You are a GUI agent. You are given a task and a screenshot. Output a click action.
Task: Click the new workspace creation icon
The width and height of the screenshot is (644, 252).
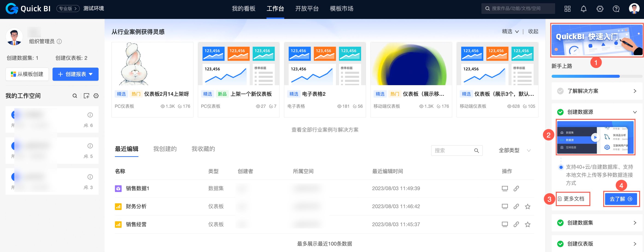(x=86, y=96)
